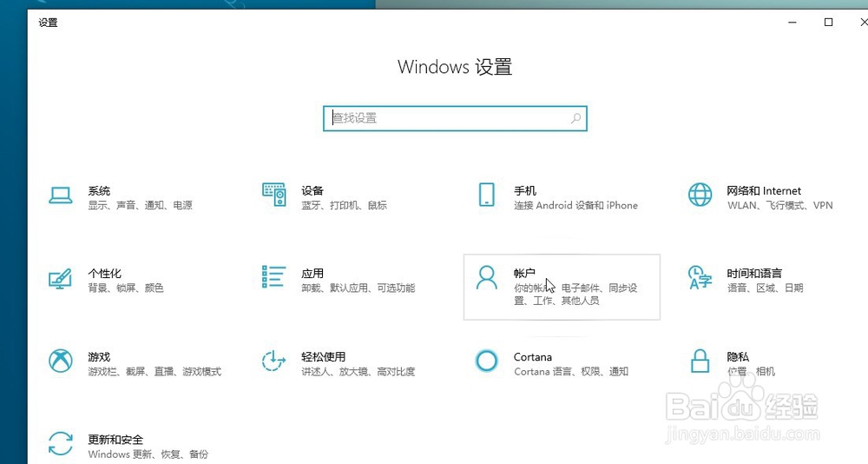Screen dimensions: 868x464
Task: Open the 手机 phone icon
Action: coord(487,195)
